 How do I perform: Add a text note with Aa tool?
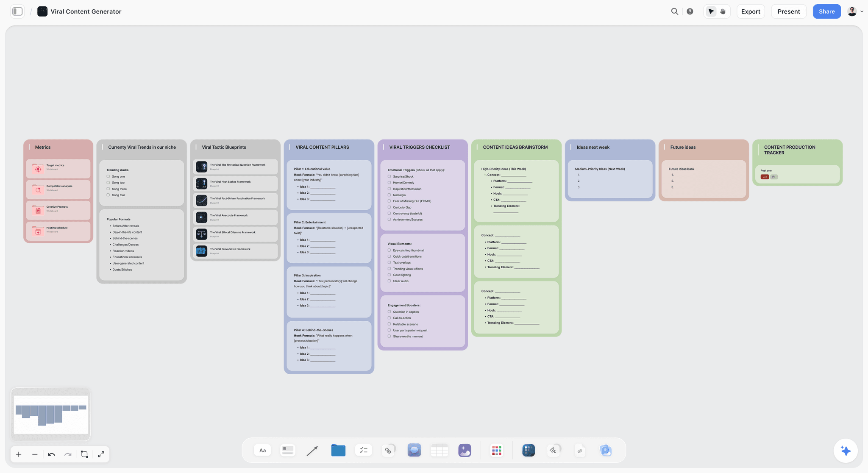pyautogui.click(x=263, y=450)
